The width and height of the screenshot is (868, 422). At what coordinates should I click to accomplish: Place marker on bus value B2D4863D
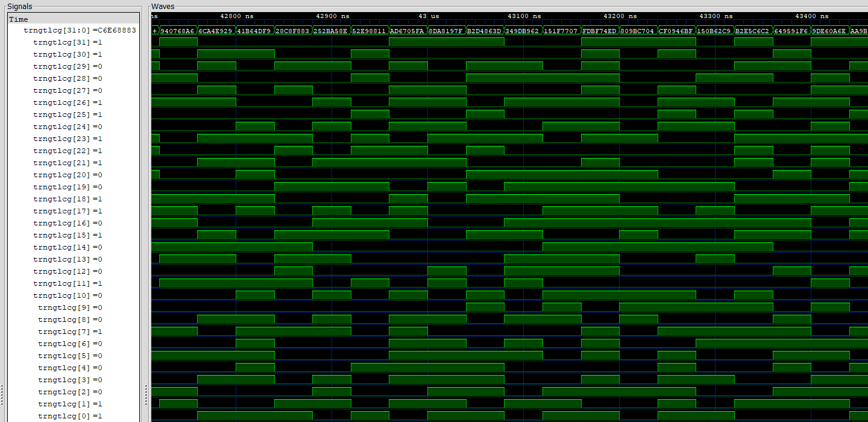coord(485,30)
